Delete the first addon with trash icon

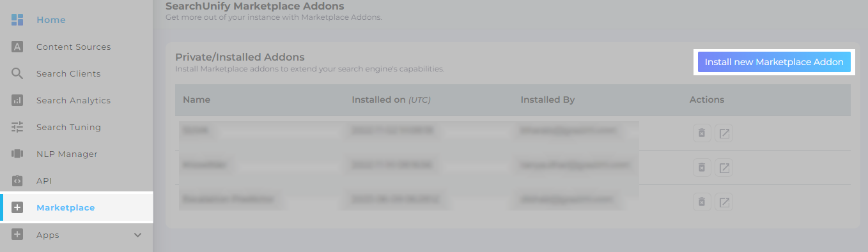click(702, 133)
